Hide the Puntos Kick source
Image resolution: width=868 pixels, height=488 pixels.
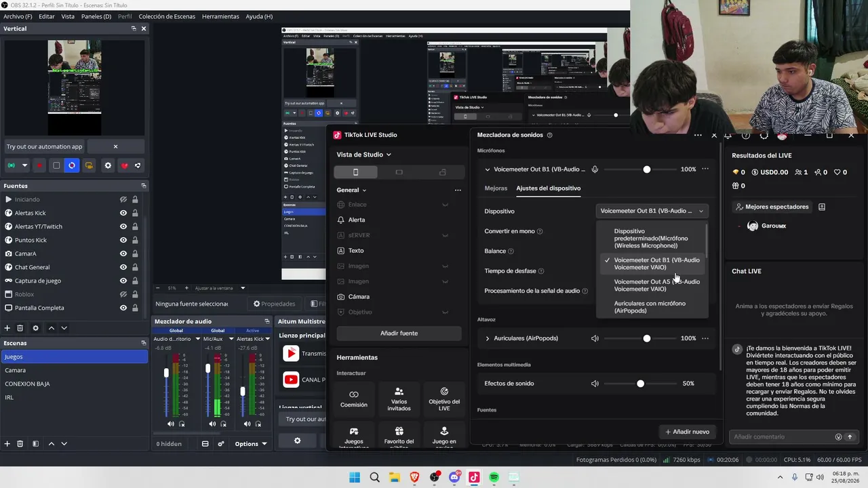123,240
